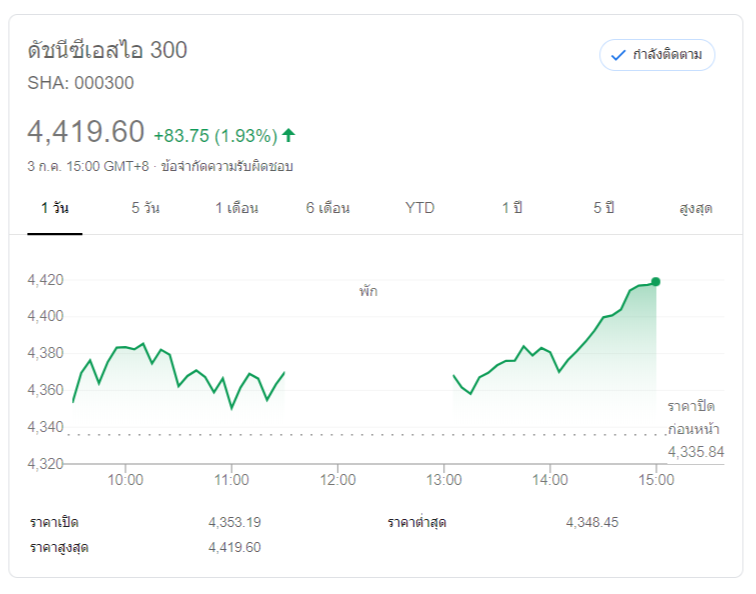Click the +83.75 (1.93%) change value
The height and width of the screenshot is (594, 756).
[x=214, y=135]
